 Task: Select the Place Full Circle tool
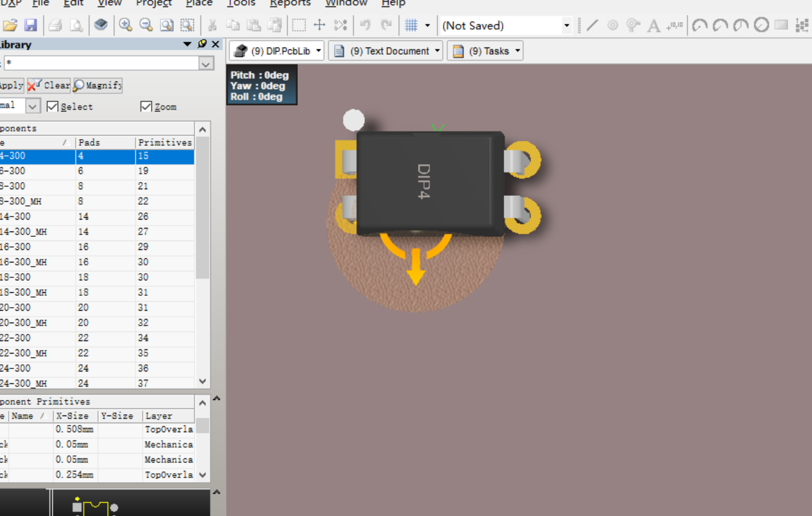pos(761,25)
